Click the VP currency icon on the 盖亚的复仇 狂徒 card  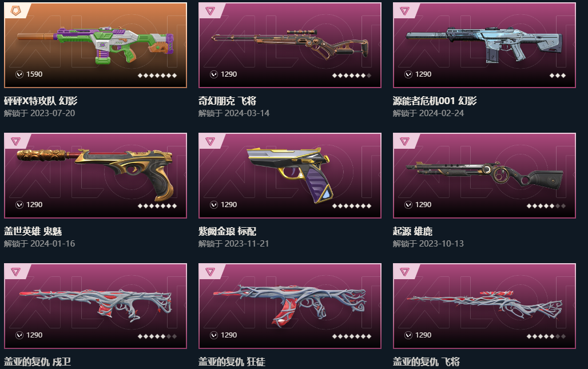click(x=214, y=335)
